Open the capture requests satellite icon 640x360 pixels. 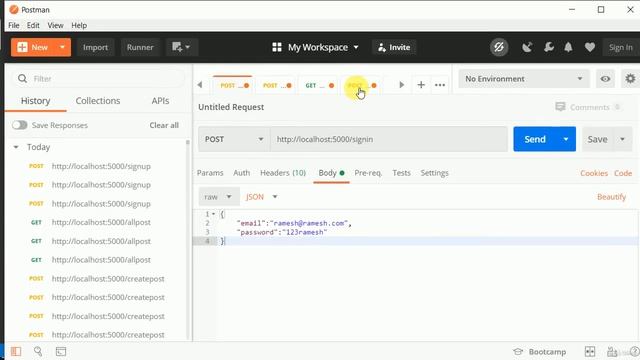pyautogui.click(x=527, y=47)
